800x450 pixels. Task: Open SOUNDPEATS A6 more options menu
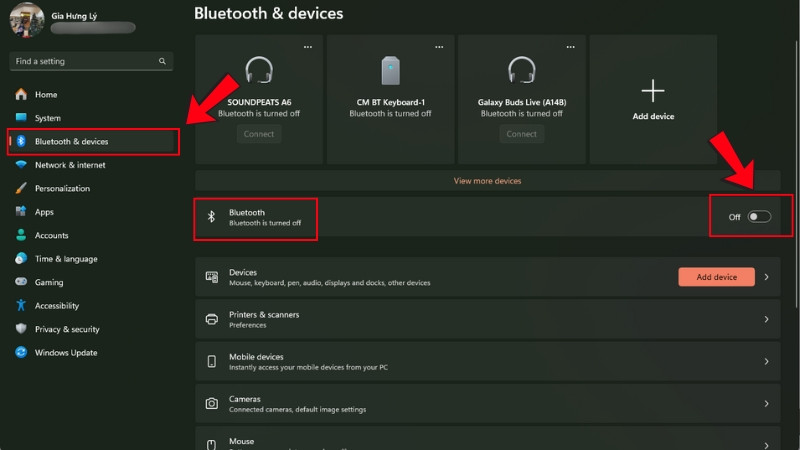pos(308,47)
